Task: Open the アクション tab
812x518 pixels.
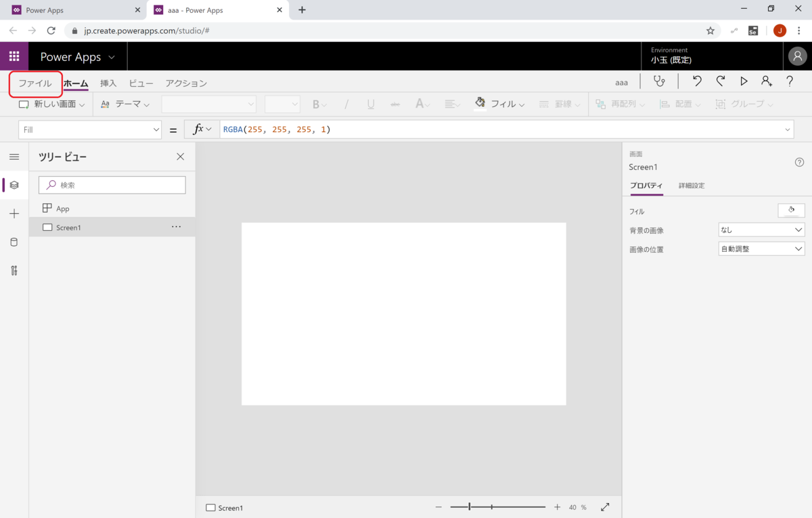Action: (186, 83)
